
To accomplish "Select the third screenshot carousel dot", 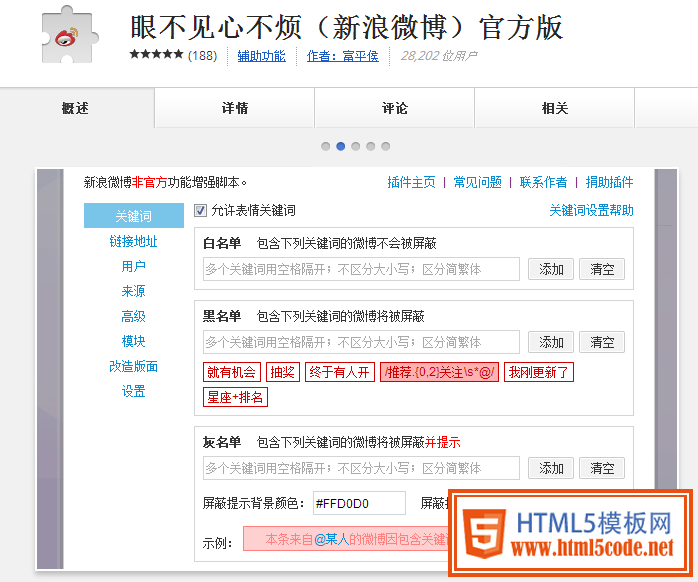I will (355, 146).
